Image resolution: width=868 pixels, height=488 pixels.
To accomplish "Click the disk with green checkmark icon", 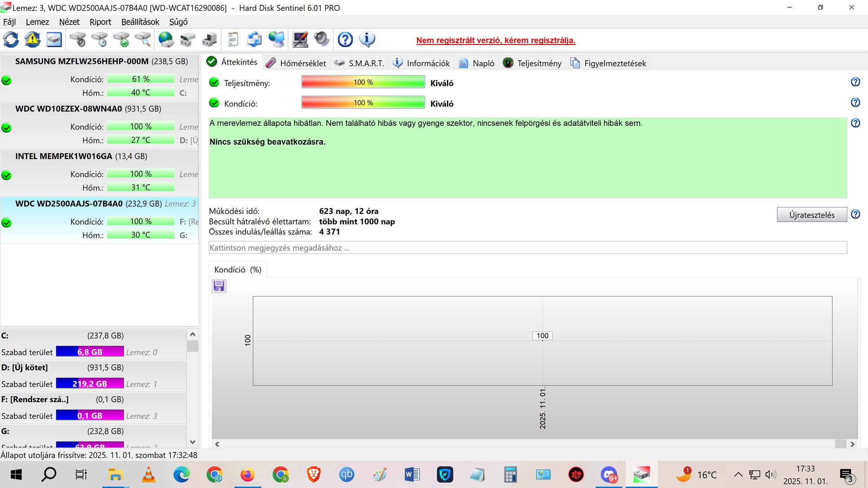I will (x=121, y=40).
